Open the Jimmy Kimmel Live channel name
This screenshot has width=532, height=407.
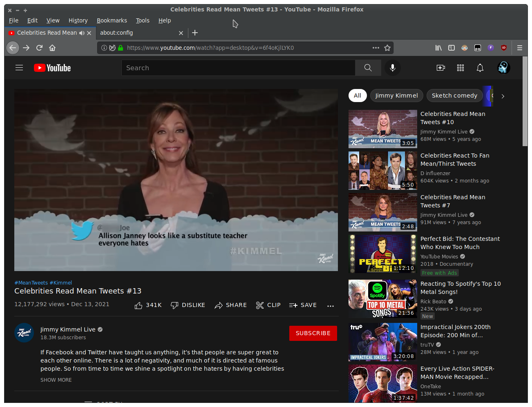coord(68,329)
